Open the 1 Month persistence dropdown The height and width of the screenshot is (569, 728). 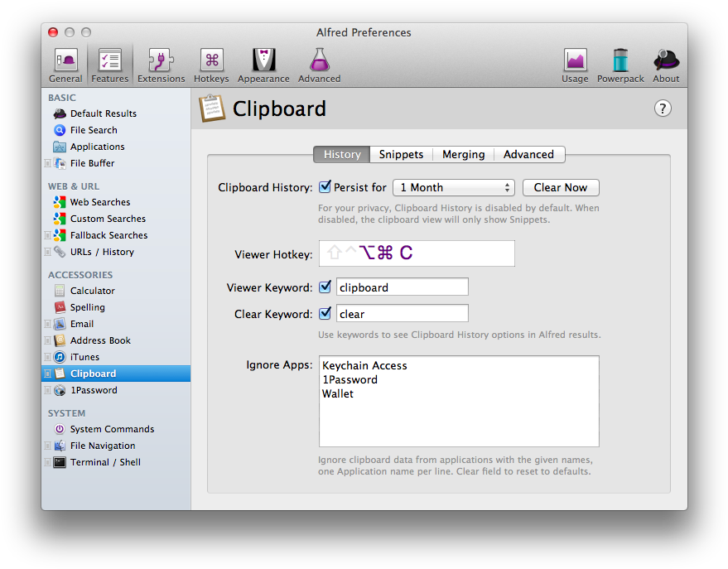[x=454, y=187]
